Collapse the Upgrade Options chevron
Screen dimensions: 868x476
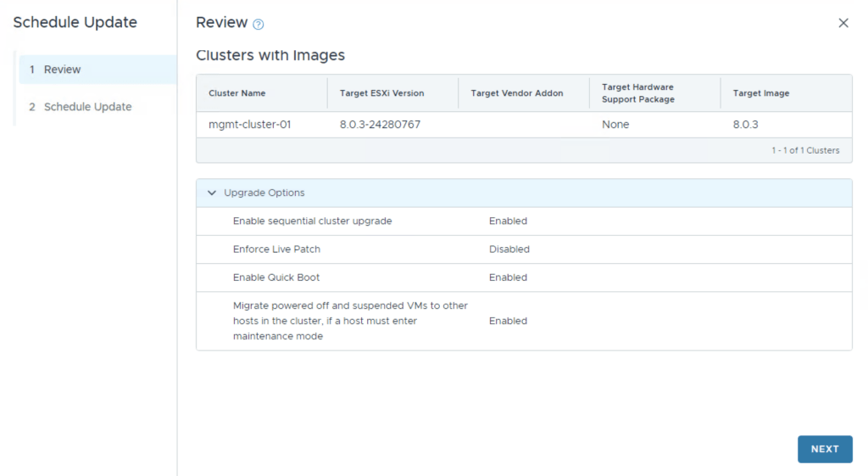[x=212, y=193]
